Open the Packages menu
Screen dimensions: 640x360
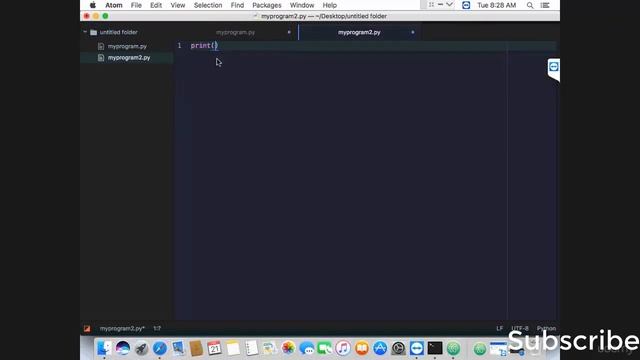point(267,5)
